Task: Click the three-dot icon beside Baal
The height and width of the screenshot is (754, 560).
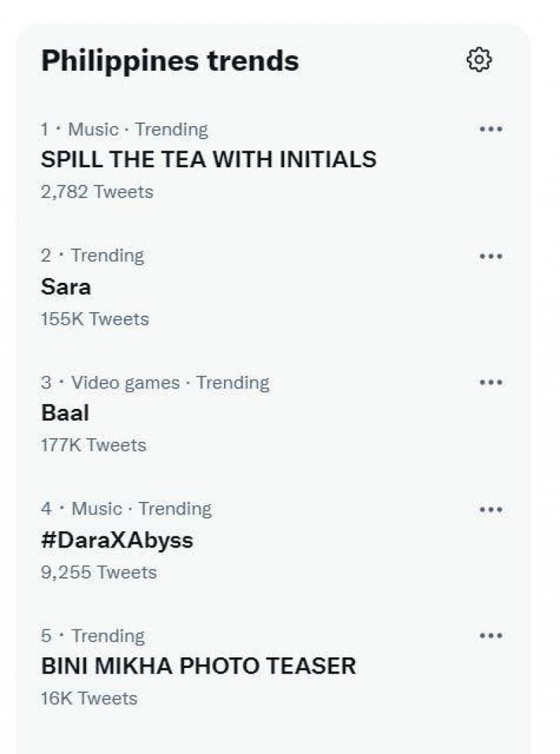Action: tap(491, 382)
